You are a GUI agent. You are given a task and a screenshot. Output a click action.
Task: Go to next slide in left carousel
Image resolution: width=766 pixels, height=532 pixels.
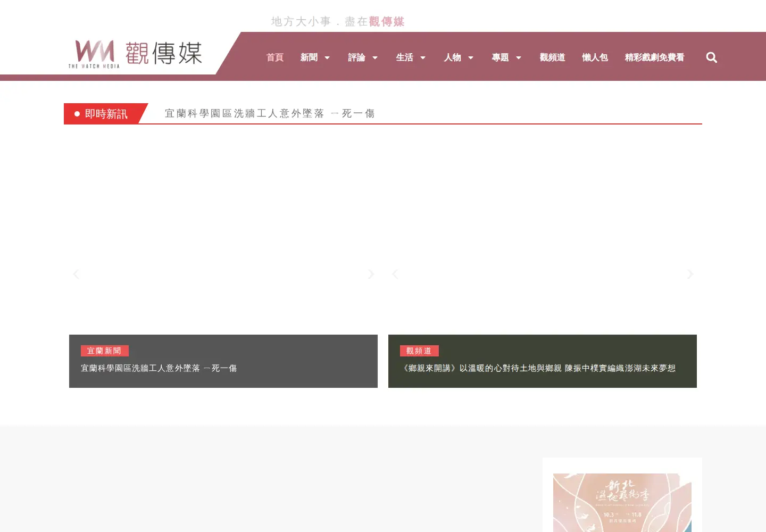point(371,274)
